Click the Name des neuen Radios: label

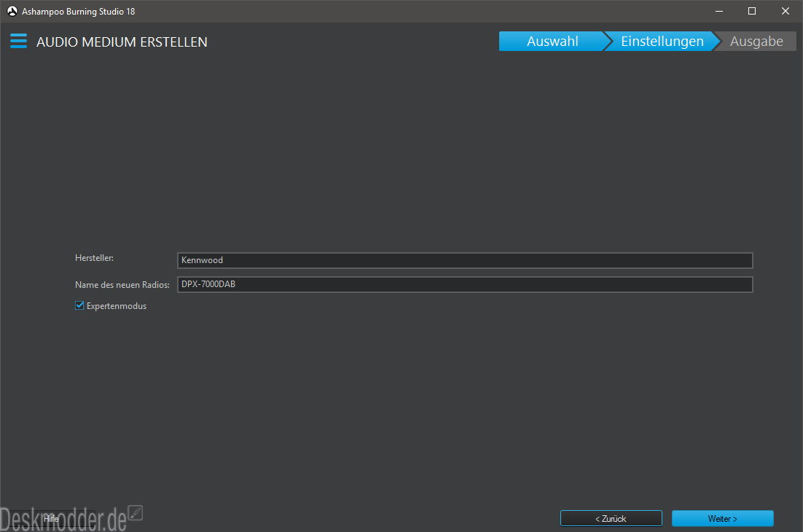(122, 285)
